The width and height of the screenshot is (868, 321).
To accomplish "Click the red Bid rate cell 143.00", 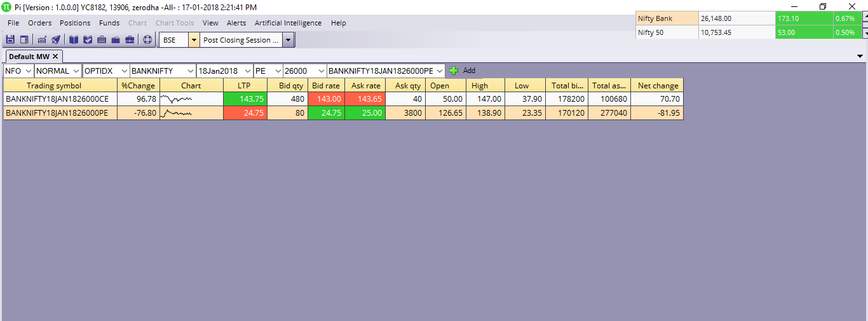I will point(327,99).
